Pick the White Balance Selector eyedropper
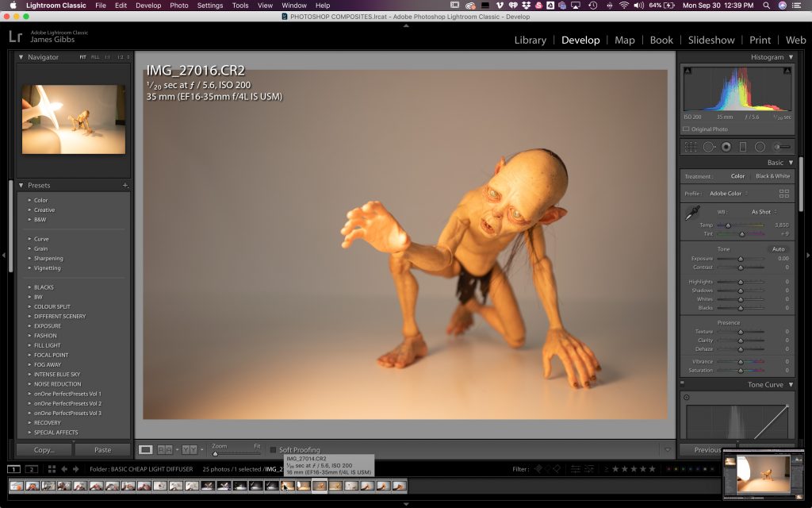Screen dimensions: 812x508 pos(693,213)
